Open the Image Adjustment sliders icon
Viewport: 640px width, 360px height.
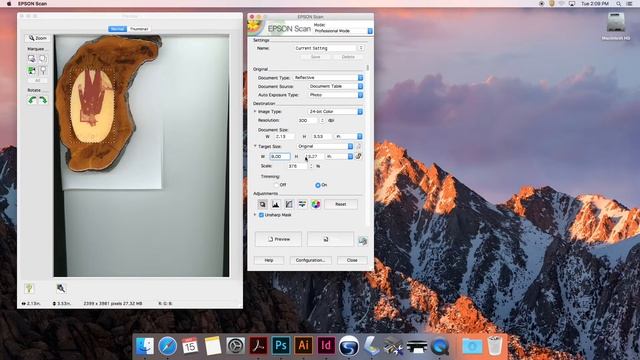(302, 204)
